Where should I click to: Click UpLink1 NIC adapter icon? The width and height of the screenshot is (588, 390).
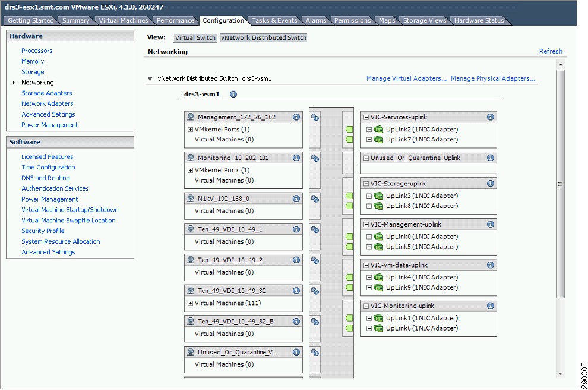click(x=378, y=318)
